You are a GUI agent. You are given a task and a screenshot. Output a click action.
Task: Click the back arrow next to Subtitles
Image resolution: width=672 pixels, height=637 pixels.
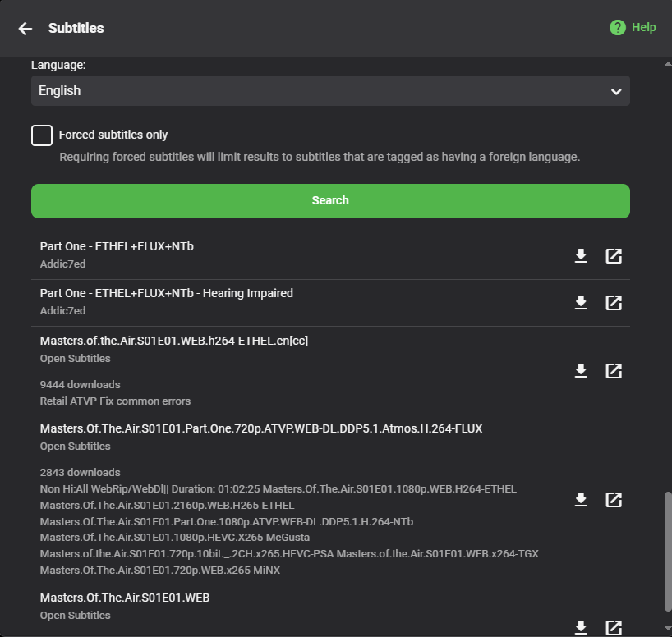point(25,29)
